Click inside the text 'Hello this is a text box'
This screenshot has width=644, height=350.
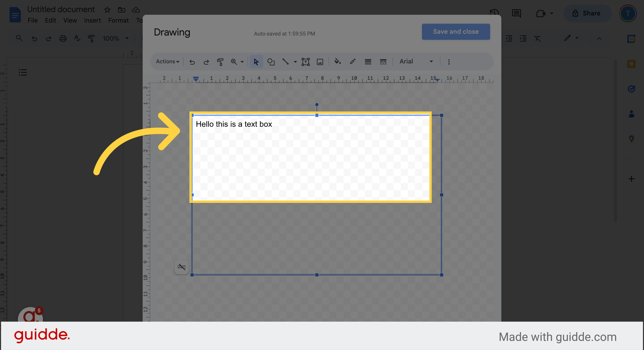point(234,124)
